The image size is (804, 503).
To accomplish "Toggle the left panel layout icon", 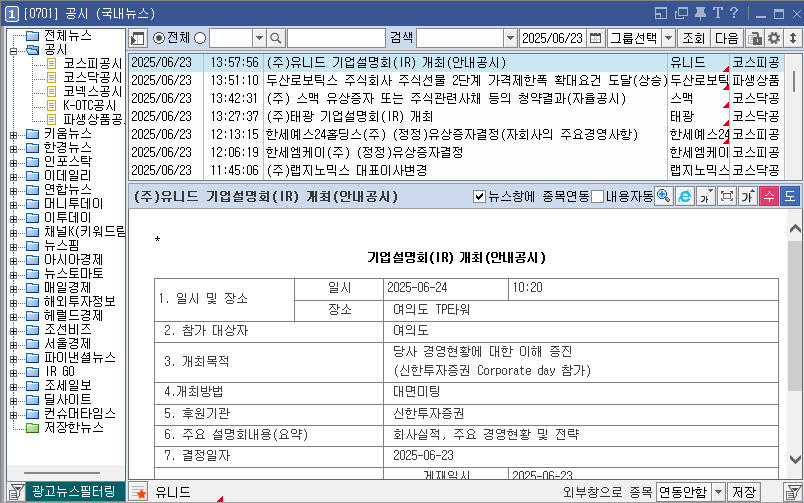I will tap(137, 38).
